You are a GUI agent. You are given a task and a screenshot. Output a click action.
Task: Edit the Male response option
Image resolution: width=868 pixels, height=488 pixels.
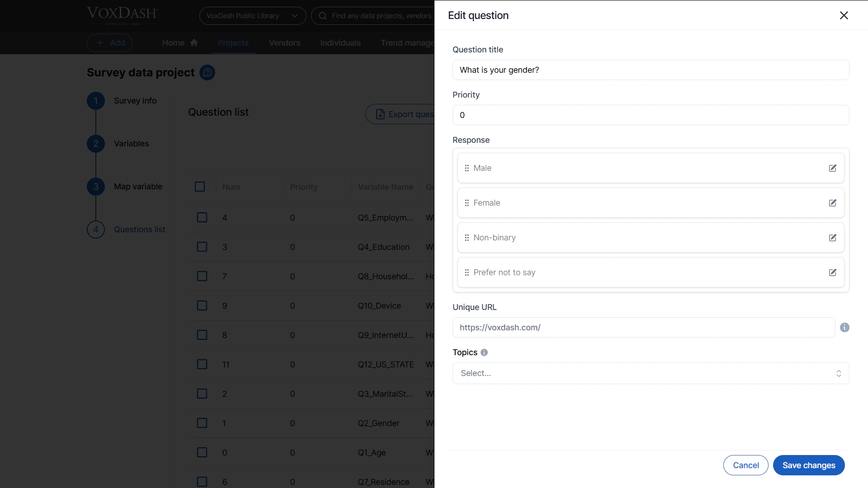click(x=832, y=168)
